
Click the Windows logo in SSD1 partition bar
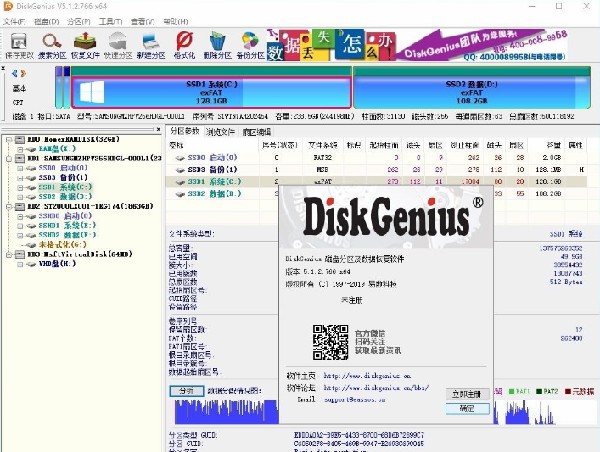tap(92, 92)
